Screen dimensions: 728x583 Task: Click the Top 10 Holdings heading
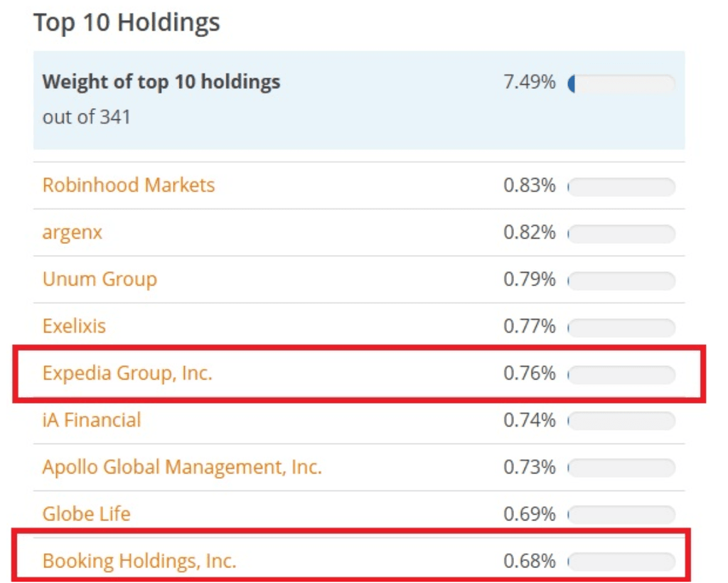pos(127,22)
